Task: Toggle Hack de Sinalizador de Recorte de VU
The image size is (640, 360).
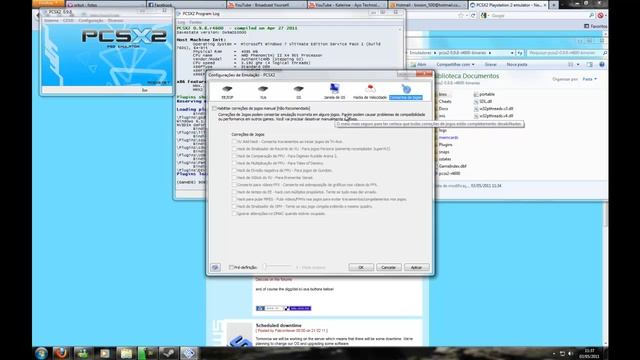Action: point(234,149)
